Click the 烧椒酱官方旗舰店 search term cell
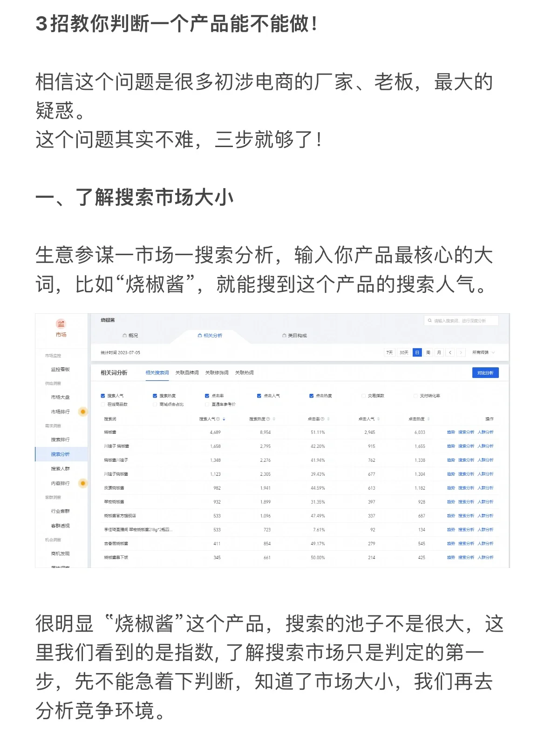 [120, 516]
